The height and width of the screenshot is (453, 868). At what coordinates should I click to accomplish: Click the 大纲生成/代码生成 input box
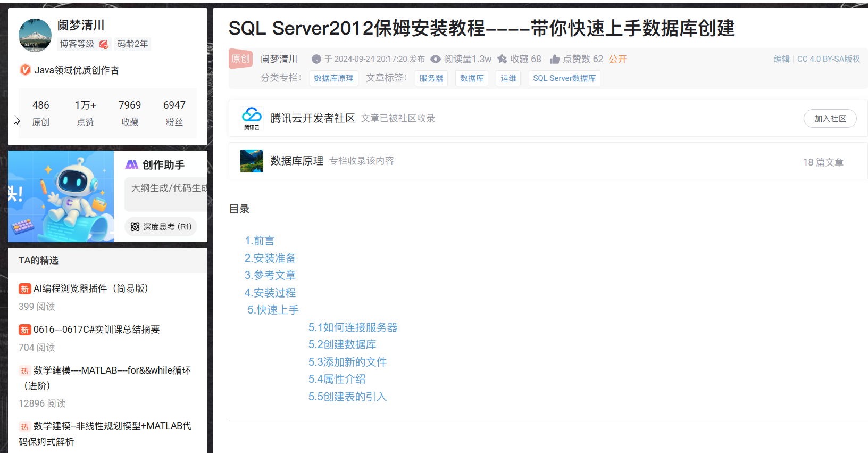pos(166,194)
